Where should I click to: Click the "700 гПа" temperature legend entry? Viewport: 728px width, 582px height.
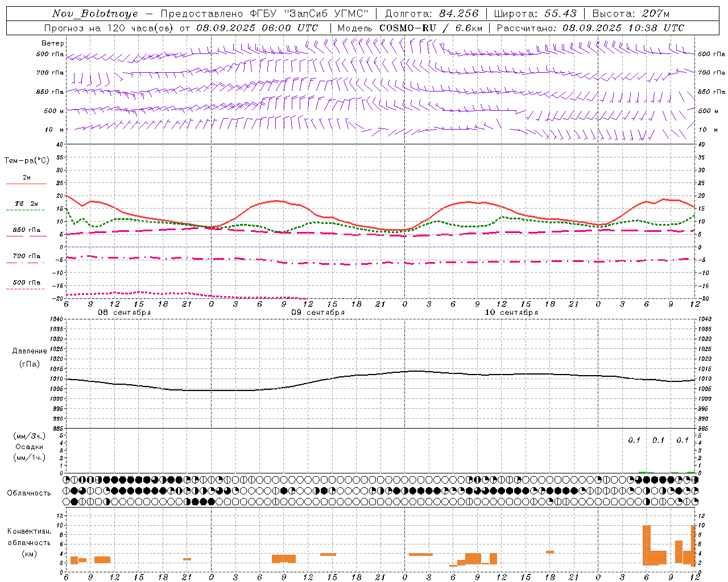[27, 256]
